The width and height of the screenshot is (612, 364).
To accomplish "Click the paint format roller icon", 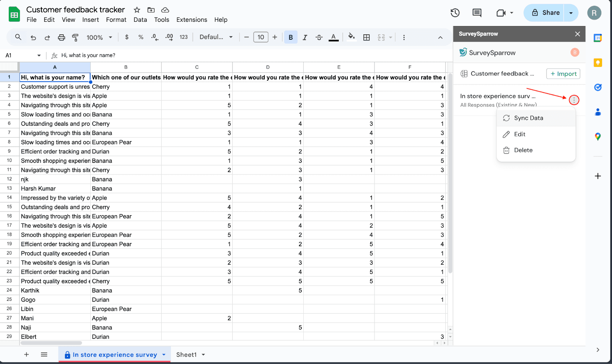I will (x=75, y=37).
